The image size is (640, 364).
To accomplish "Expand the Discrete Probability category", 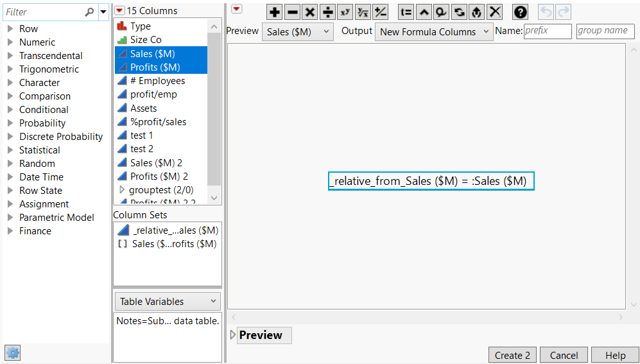I will [x=11, y=136].
